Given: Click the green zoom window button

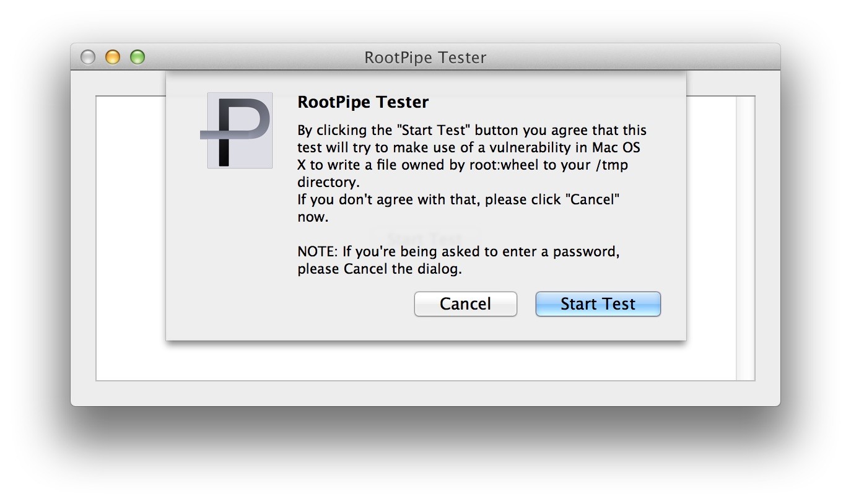Looking at the screenshot, I should (137, 57).
